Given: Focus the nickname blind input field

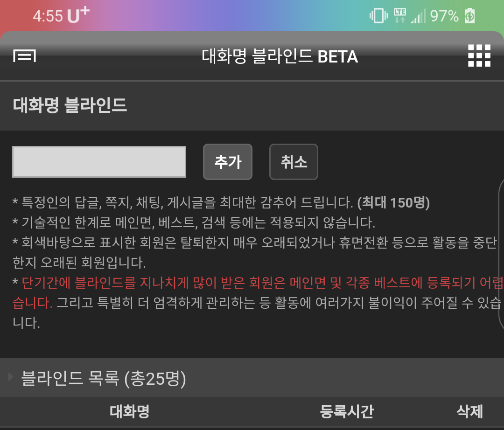Looking at the screenshot, I should [x=99, y=162].
